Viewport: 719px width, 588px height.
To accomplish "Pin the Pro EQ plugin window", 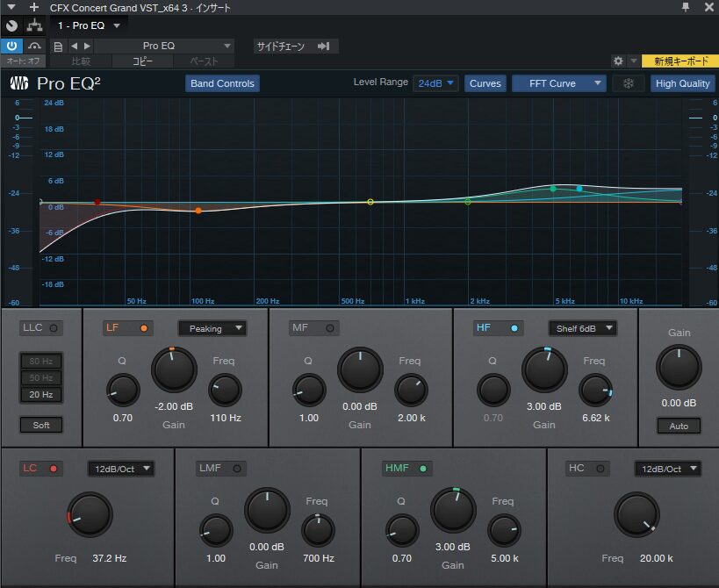I will click(x=686, y=7).
